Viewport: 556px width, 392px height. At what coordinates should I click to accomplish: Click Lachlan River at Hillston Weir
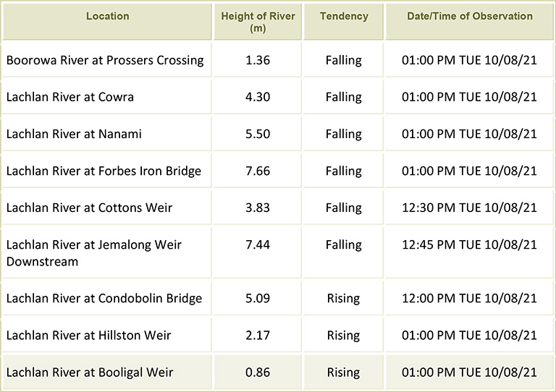coord(88,336)
